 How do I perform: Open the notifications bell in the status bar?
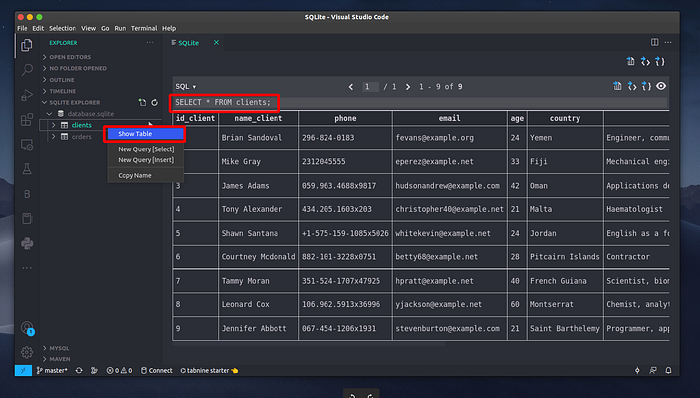(x=668, y=370)
